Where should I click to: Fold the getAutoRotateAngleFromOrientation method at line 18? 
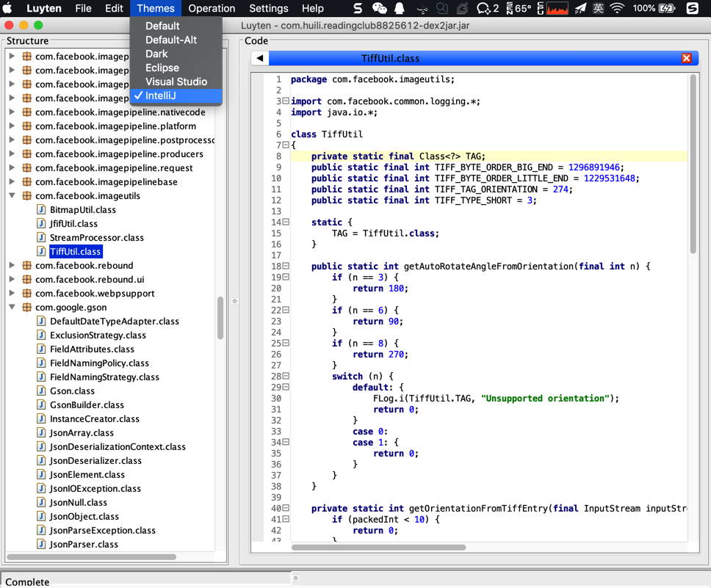click(x=286, y=266)
